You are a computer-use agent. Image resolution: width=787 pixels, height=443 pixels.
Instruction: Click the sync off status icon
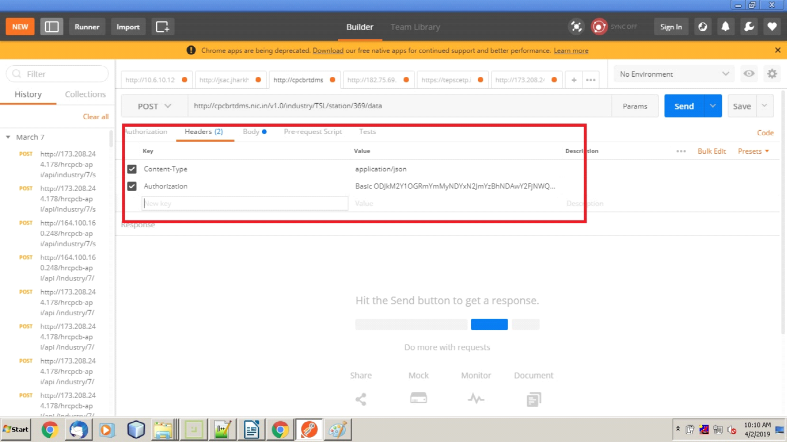[x=599, y=27]
